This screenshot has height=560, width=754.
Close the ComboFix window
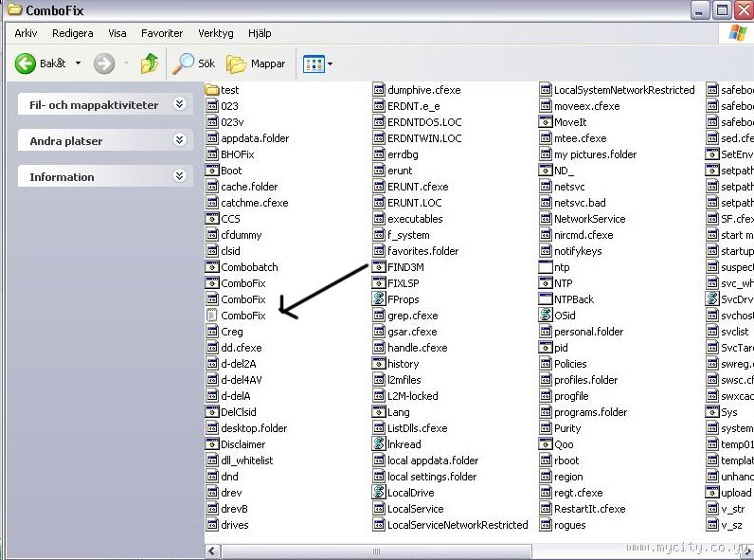pyautogui.click(x=744, y=10)
